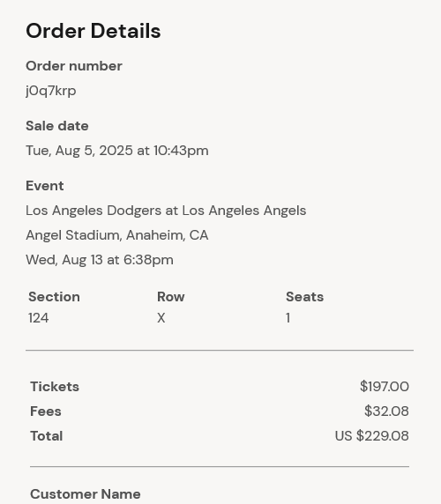This screenshot has height=504, width=441.
Task: Click the Seats column header
Action: click(304, 297)
